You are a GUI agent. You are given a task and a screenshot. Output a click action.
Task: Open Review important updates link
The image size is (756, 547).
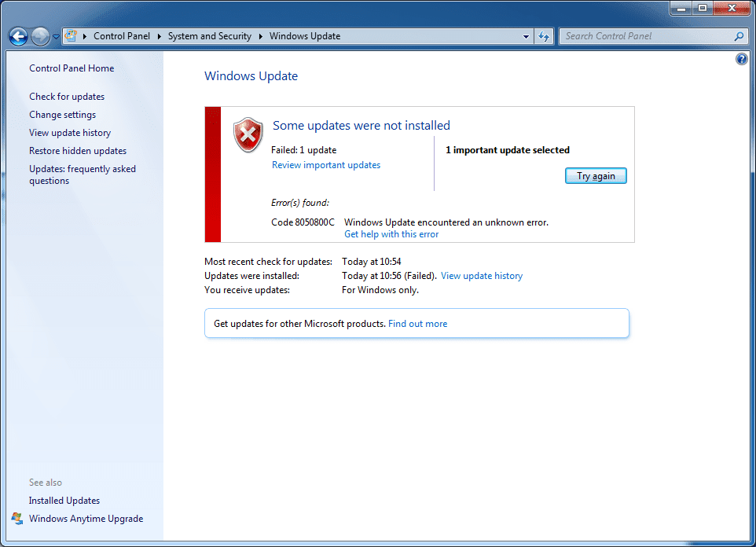click(325, 164)
